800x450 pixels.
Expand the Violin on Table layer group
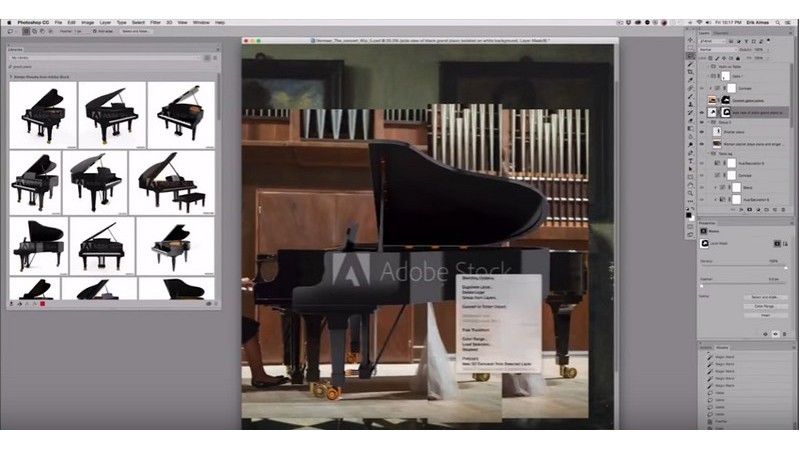(x=708, y=66)
